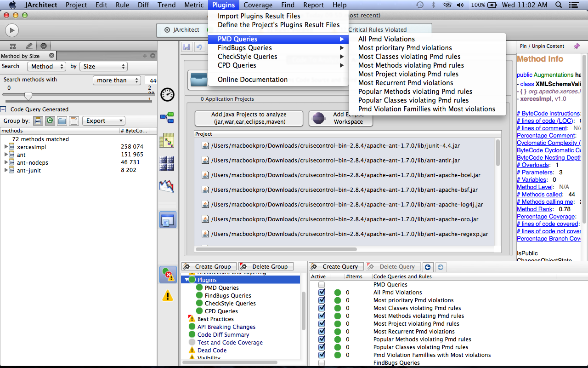Click the Pin / Unpin Content pushpin
The height and width of the screenshot is (368, 588).
tap(577, 46)
